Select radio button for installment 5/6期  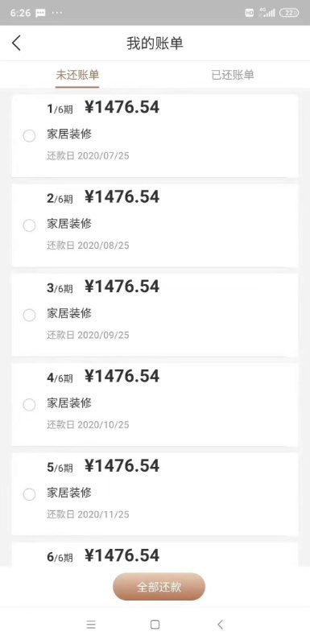point(29,494)
